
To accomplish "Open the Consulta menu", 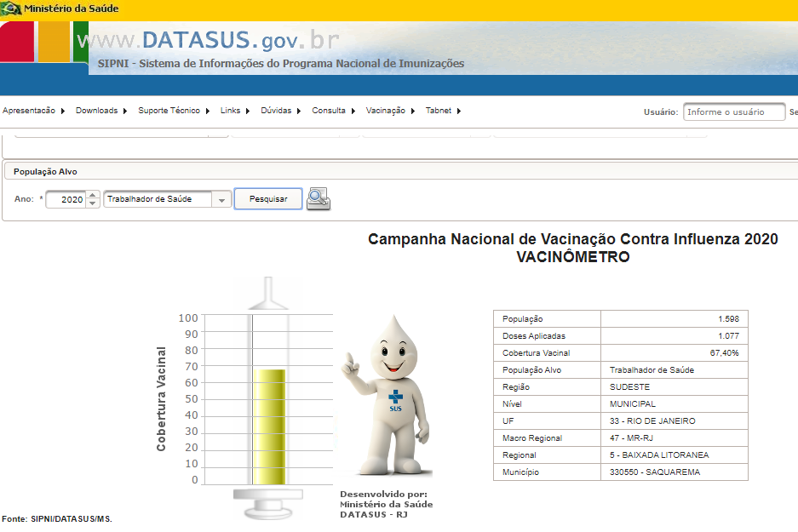I will [333, 111].
